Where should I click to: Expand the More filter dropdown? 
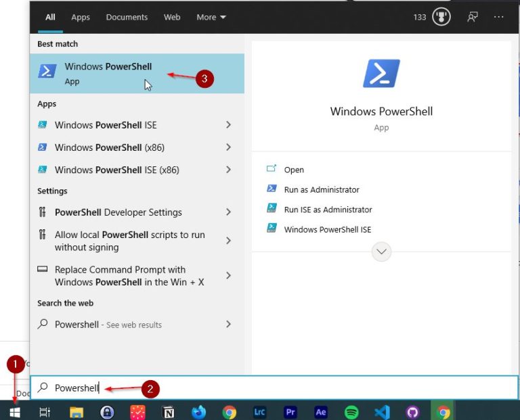[x=211, y=17]
